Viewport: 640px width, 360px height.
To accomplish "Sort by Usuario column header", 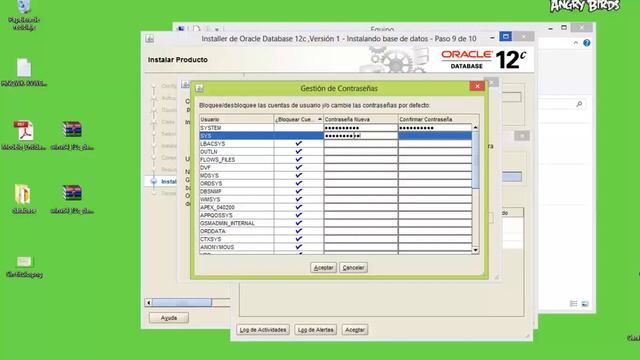I will click(237, 119).
